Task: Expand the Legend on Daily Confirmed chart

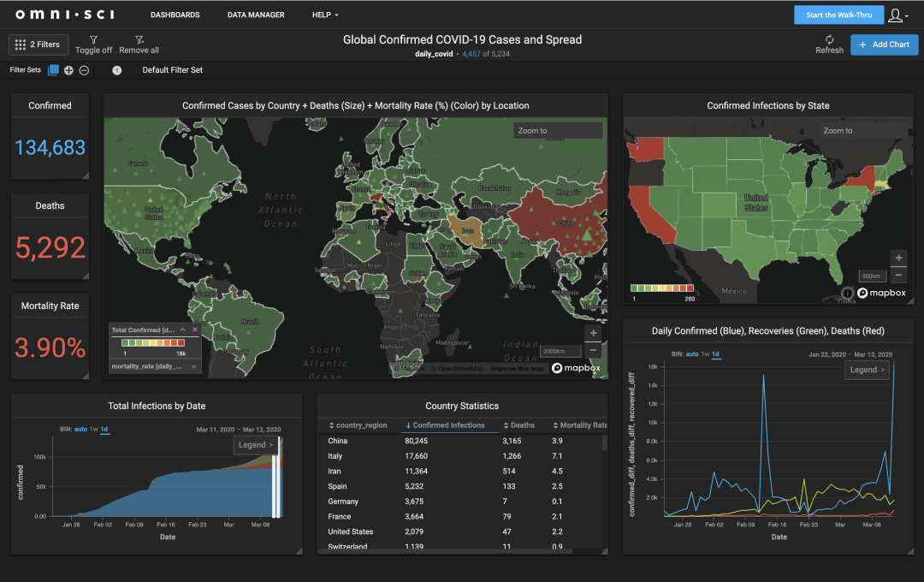Action: click(866, 370)
